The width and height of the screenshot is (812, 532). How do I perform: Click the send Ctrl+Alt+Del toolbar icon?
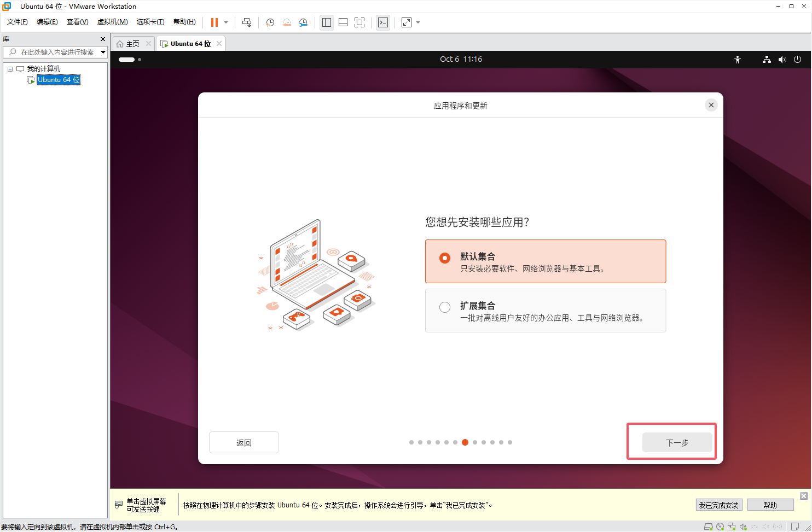[x=247, y=22]
